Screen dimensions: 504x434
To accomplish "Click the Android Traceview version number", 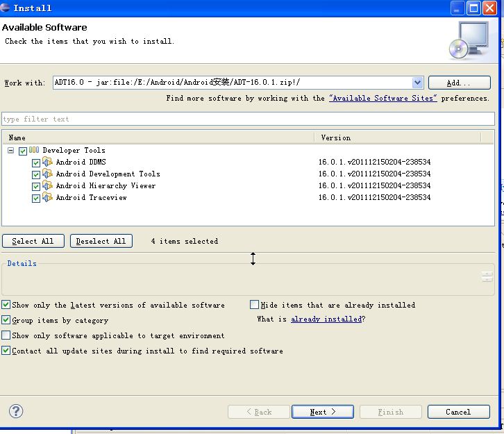I will click(374, 197).
